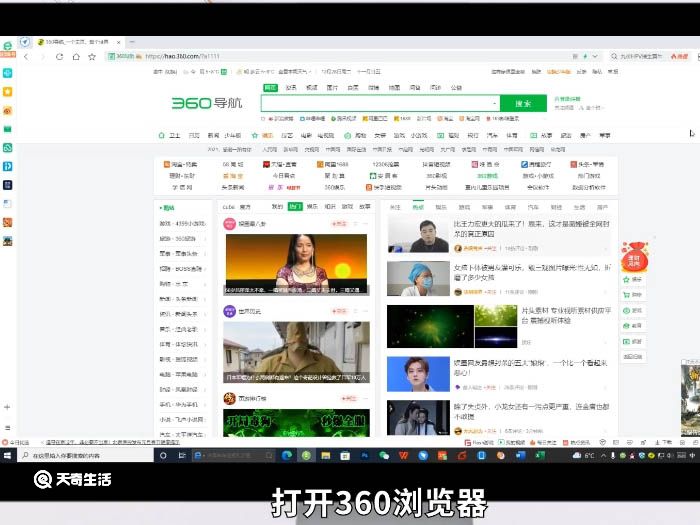Image resolution: width=700 pixels, height=525 pixels.
Task: Open the green particles thumbnail
Action: pos(430,326)
